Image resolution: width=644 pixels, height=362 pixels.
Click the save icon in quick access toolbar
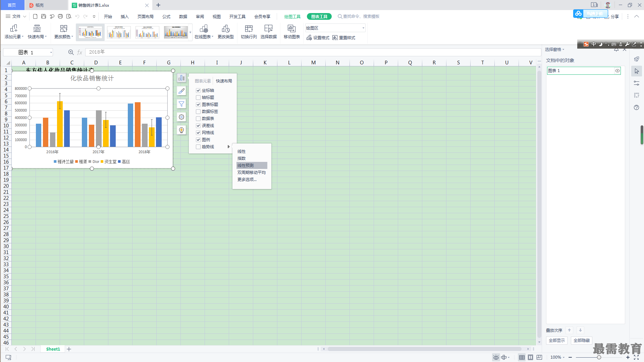click(44, 16)
